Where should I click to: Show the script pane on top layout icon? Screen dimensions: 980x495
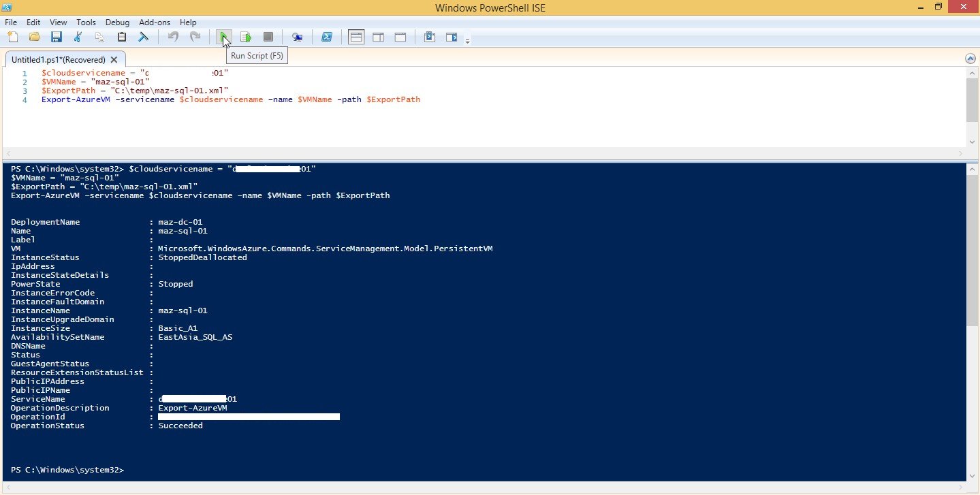pyautogui.click(x=356, y=37)
